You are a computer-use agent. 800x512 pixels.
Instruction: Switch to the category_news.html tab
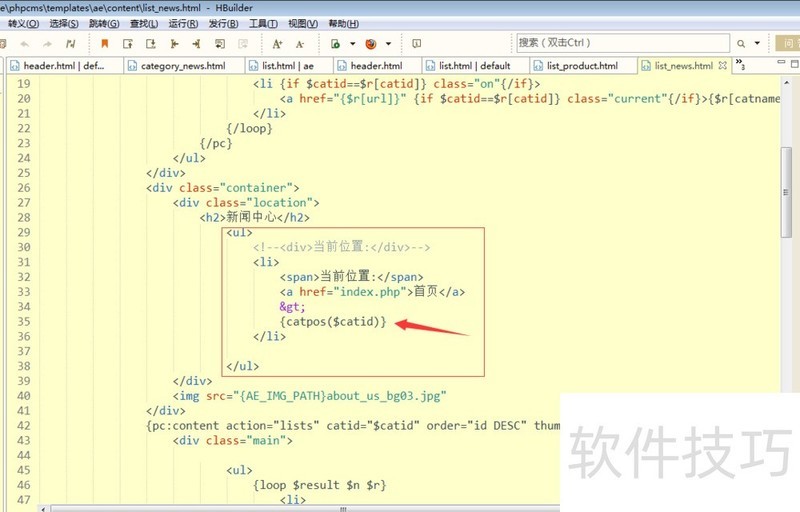184,66
